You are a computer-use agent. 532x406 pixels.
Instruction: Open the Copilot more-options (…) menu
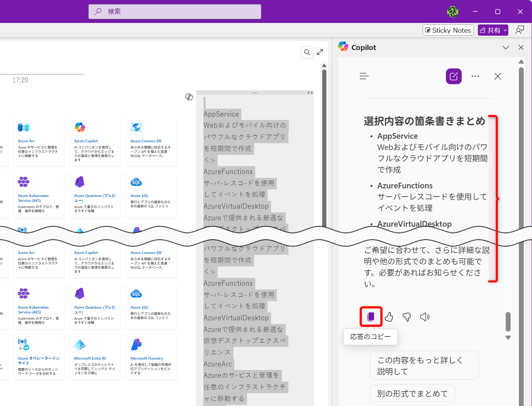coord(475,76)
